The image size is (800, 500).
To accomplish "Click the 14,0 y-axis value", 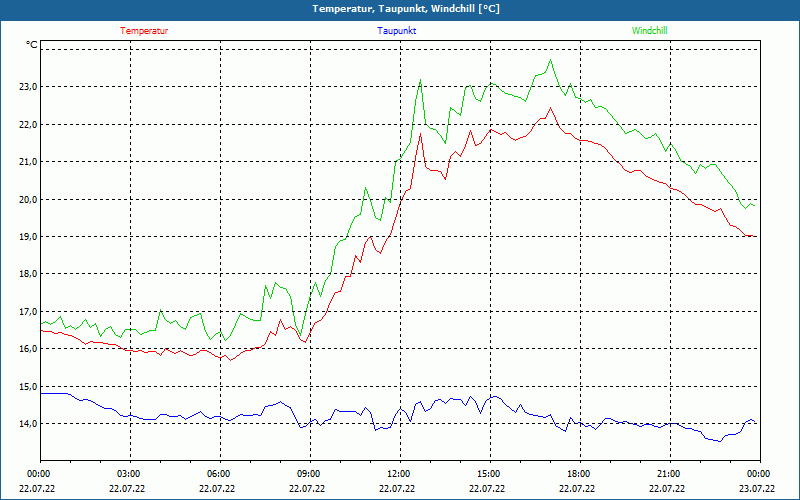I will 27,424.
